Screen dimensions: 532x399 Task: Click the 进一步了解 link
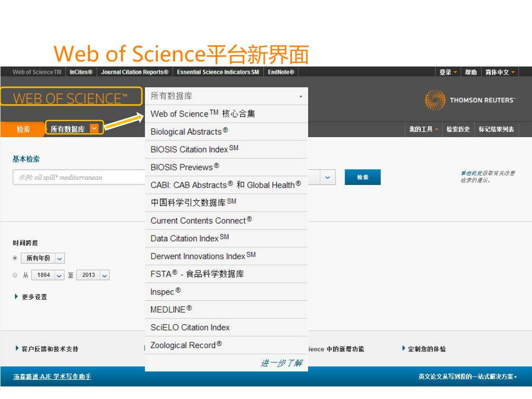[x=282, y=363]
